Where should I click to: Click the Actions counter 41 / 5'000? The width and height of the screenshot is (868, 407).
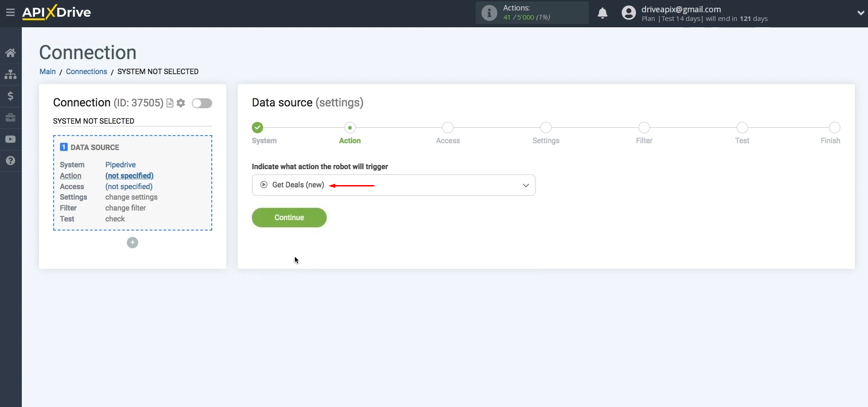[527, 17]
